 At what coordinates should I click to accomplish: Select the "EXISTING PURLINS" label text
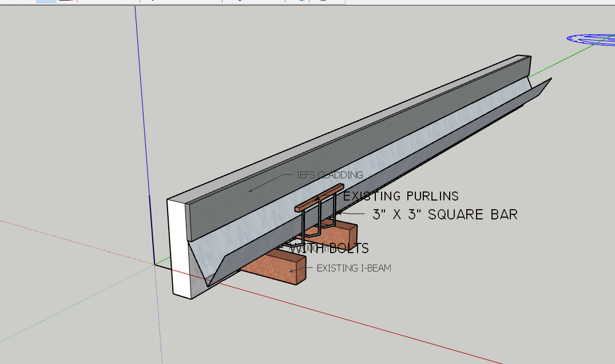pyautogui.click(x=401, y=196)
